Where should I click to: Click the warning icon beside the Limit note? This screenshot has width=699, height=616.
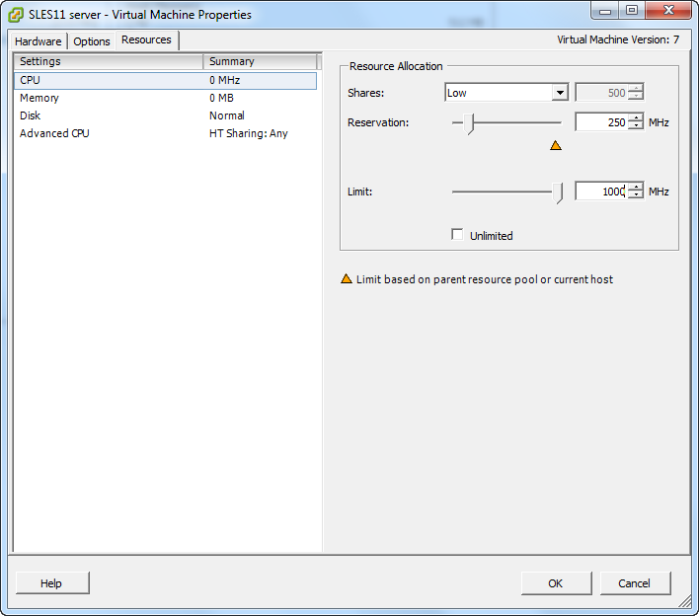point(347,279)
